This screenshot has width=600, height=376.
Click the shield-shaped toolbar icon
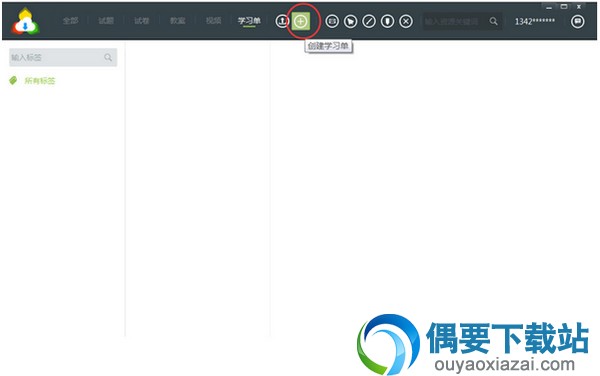387,21
